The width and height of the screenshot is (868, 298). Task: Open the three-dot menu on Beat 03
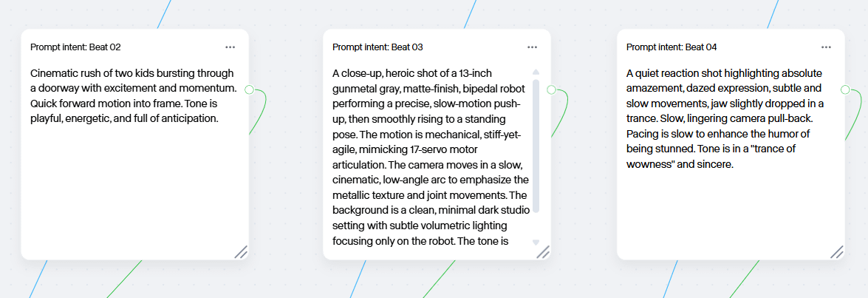pyautogui.click(x=533, y=47)
